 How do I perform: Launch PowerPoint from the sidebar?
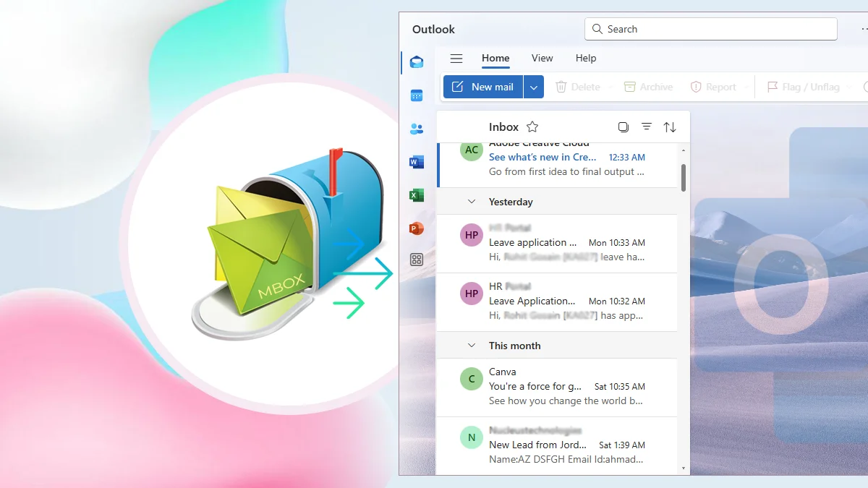417,228
